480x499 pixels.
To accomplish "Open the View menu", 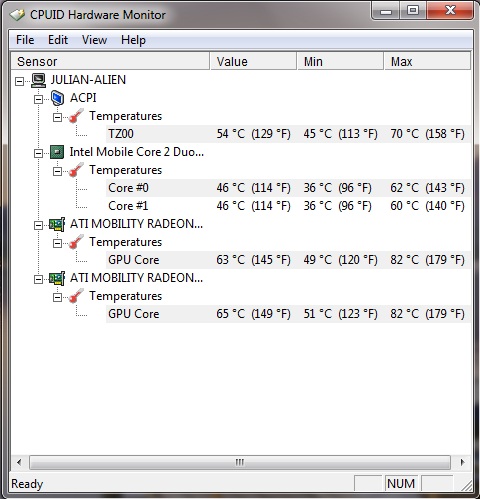I will pos(94,40).
